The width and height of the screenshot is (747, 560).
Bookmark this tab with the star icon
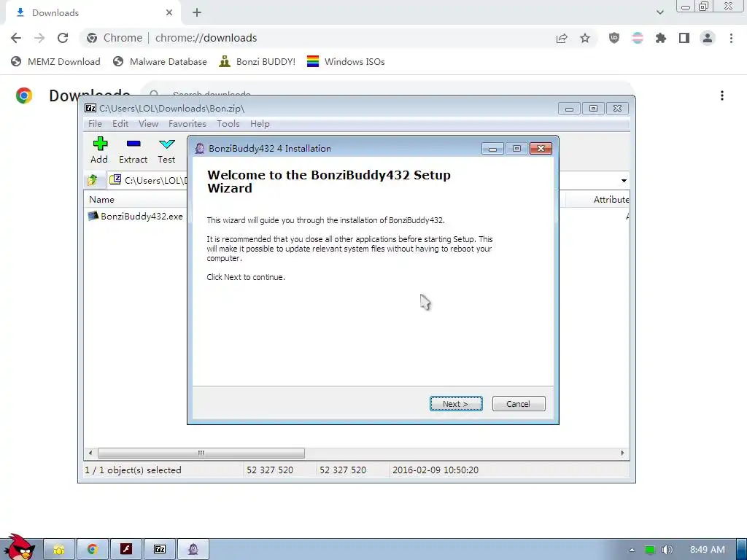[x=585, y=38]
